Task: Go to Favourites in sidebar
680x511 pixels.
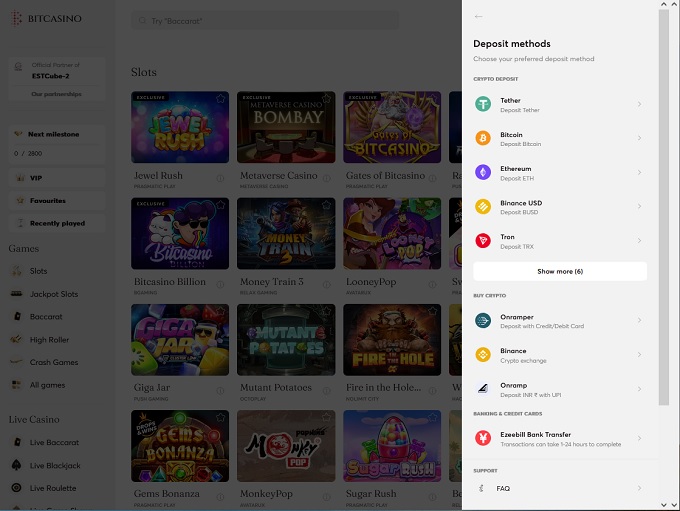Action: (x=57, y=200)
